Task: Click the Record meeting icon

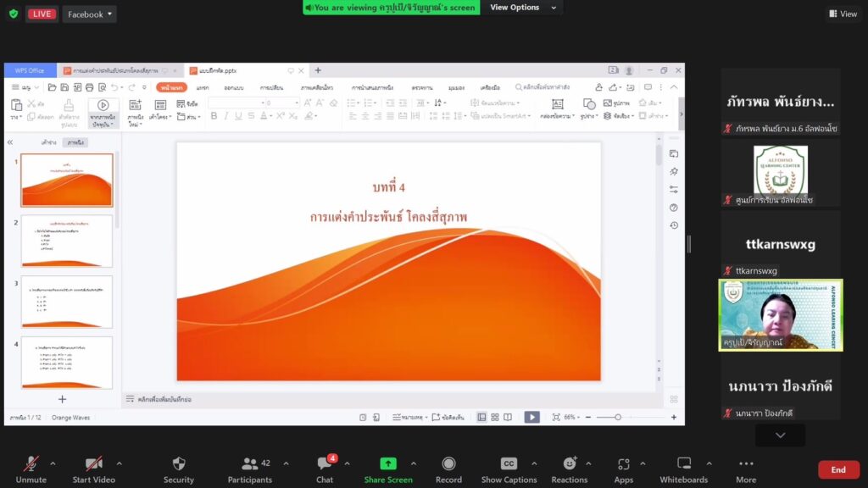Action: [448, 464]
